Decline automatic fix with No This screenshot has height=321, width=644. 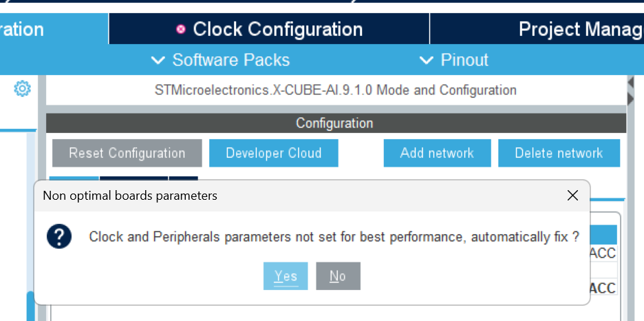338,276
